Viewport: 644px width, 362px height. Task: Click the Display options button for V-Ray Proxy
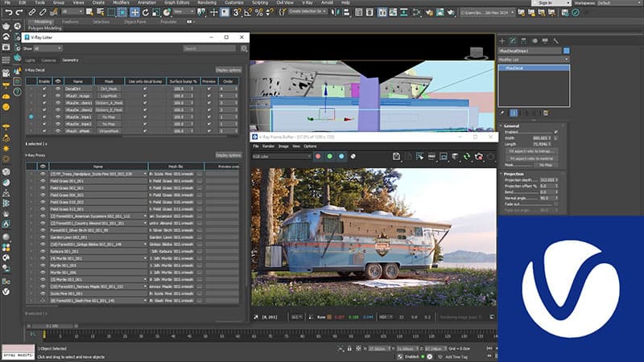(229, 155)
